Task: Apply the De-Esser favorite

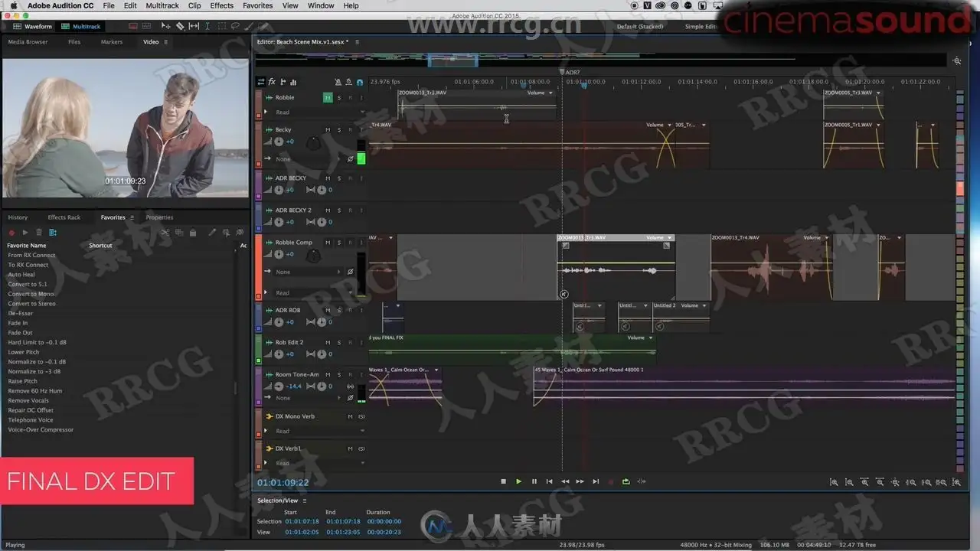Action: (x=21, y=313)
